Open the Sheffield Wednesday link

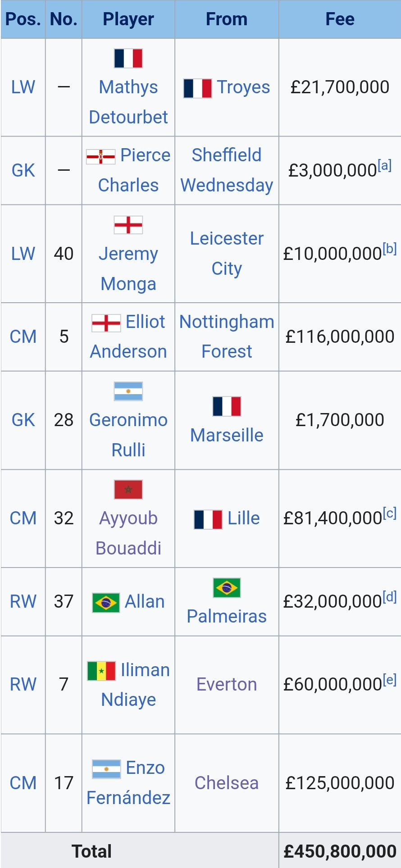pos(227,170)
